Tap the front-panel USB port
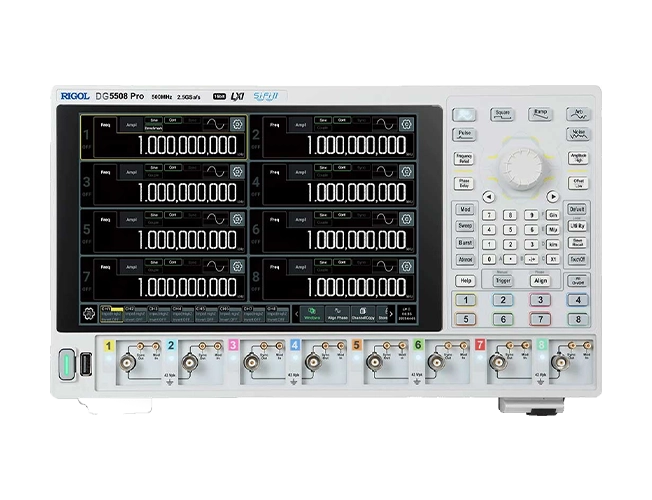Viewport: 652px width, 500px height. (86, 364)
